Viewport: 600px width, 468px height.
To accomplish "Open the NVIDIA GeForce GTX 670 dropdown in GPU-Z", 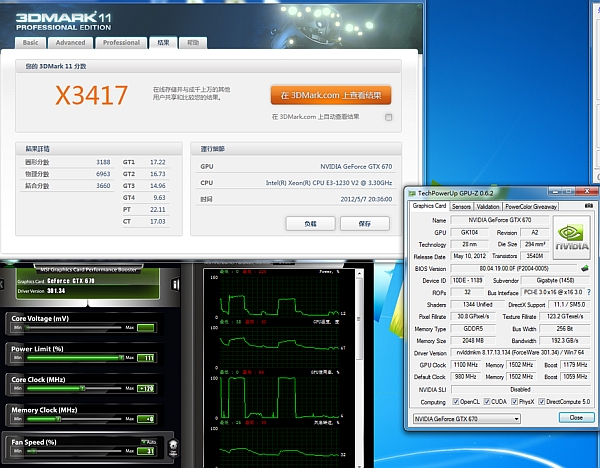I will [x=466, y=419].
